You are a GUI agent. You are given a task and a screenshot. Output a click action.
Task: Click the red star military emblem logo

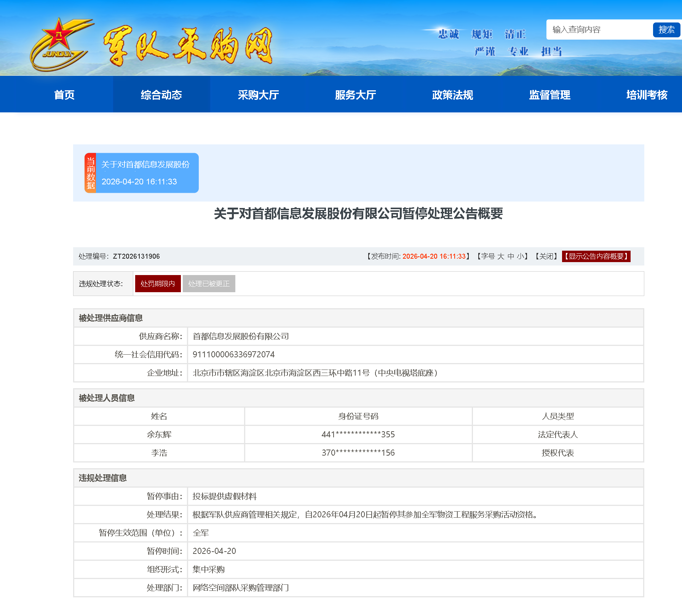pyautogui.click(x=59, y=44)
